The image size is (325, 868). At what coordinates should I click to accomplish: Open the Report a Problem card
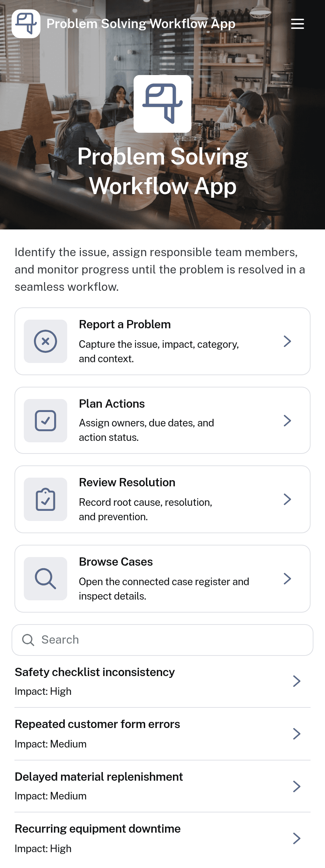tap(162, 341)
